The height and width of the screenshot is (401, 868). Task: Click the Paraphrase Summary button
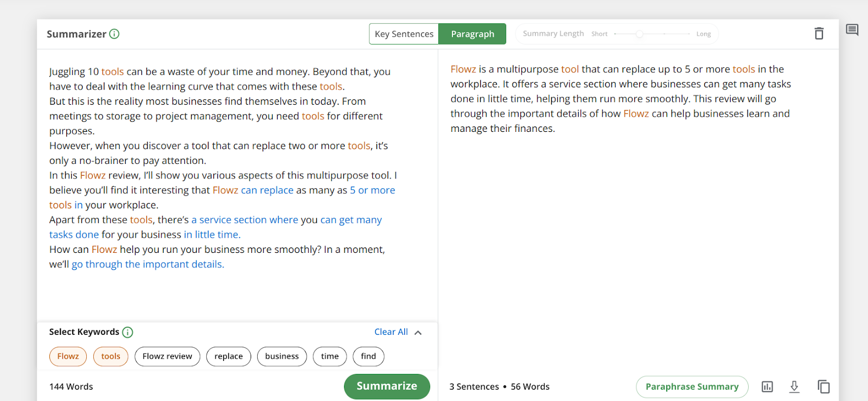click(x=692, y=387)
